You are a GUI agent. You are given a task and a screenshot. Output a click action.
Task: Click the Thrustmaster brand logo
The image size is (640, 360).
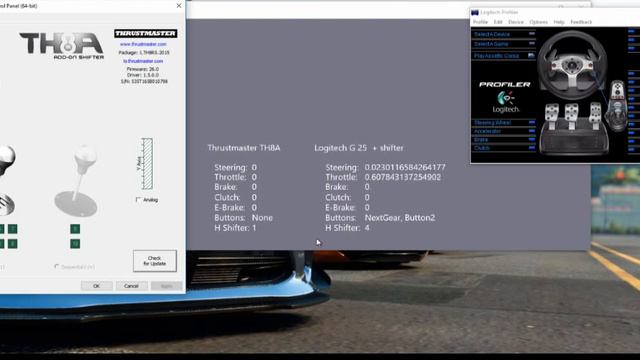point(146,33)
